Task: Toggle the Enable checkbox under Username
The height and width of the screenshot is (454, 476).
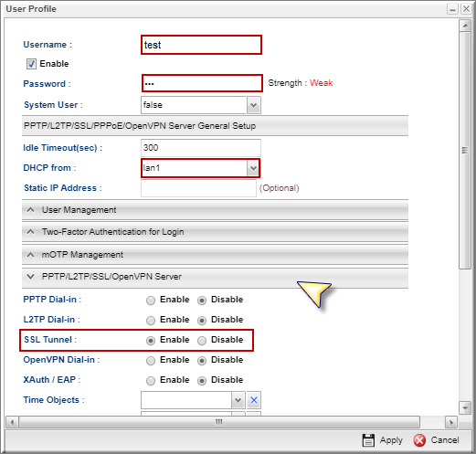Action: tap(31, 64)
